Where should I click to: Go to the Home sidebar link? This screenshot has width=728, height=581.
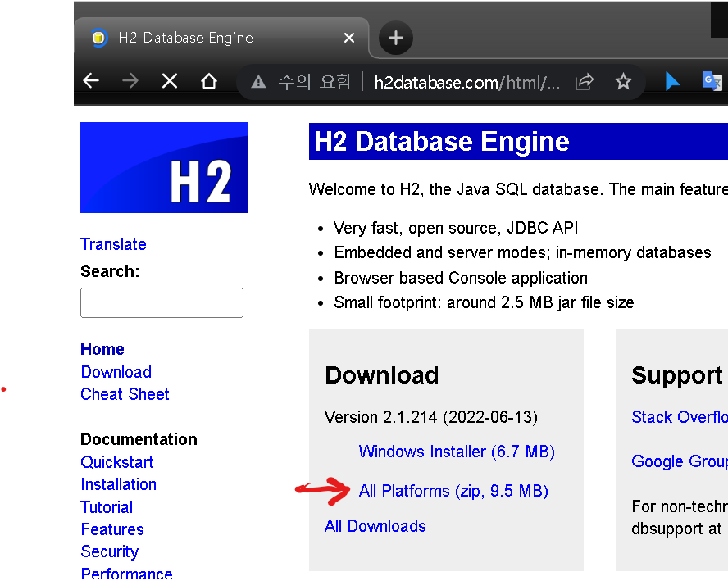tap(102, 349)
